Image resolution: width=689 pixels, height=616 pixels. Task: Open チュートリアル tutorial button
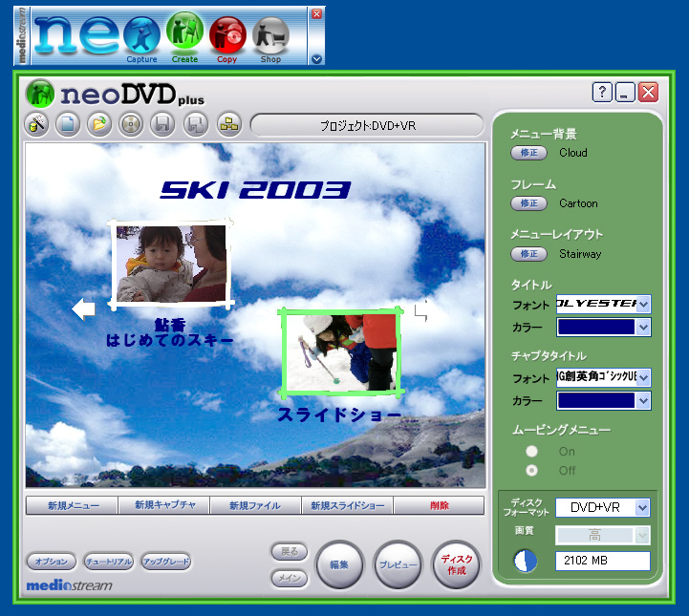coord(109,562)
